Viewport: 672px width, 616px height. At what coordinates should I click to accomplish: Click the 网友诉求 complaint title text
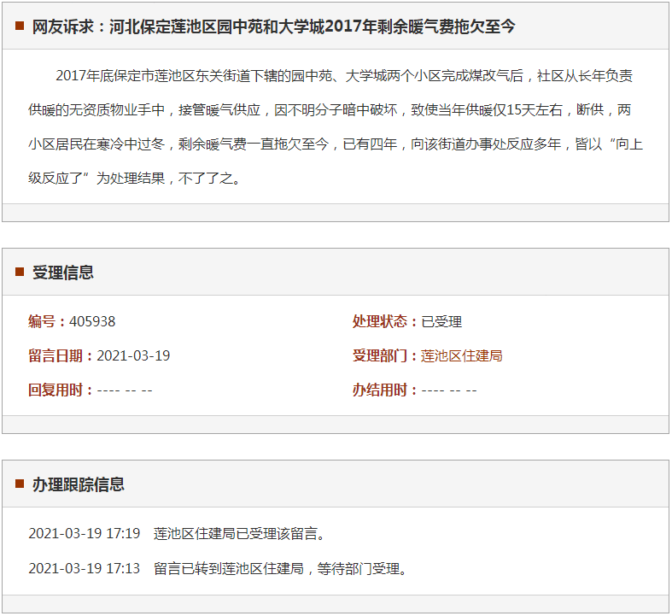(273, 26)
